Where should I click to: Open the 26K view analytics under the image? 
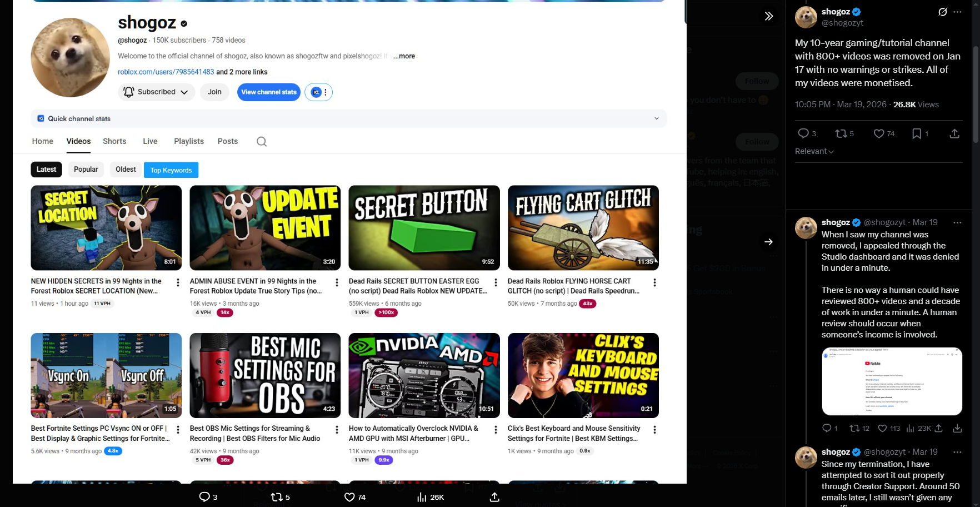[430, 497]
